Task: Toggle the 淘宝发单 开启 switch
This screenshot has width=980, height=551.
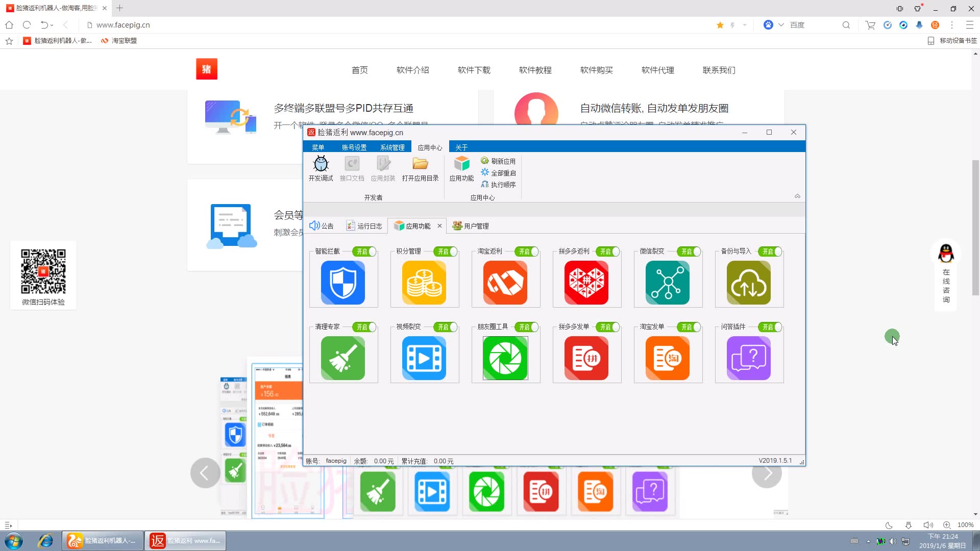Action: point(689,327)
